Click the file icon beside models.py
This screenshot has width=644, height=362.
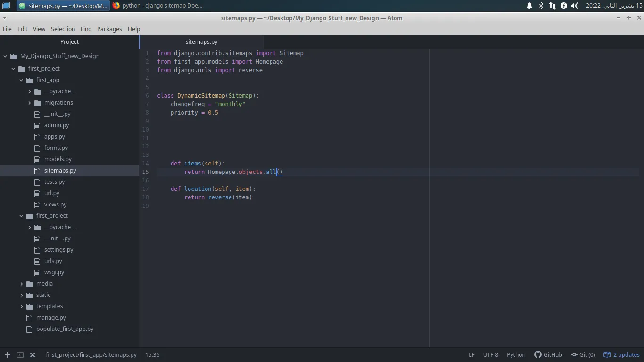pyautogui.click(x=38, y=159)
